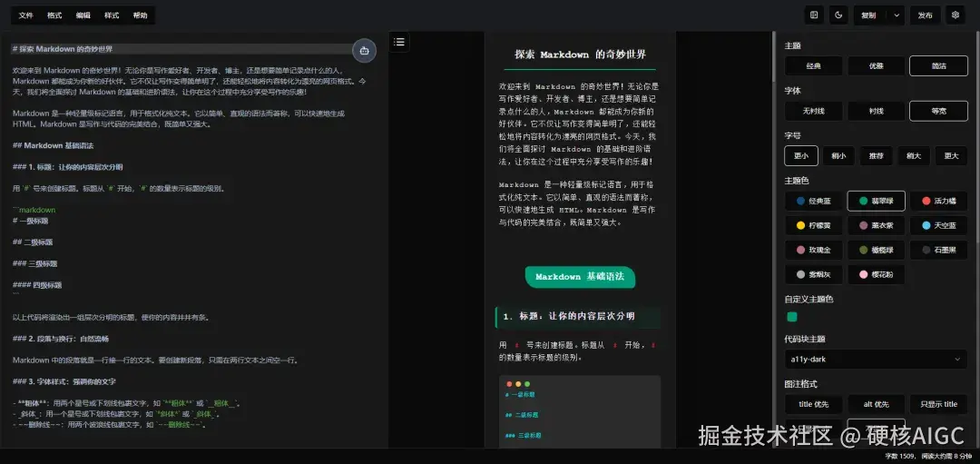Toggle dark mode moon icon
The height and width of the screenshot is (464, 980).
coord(838,15)
